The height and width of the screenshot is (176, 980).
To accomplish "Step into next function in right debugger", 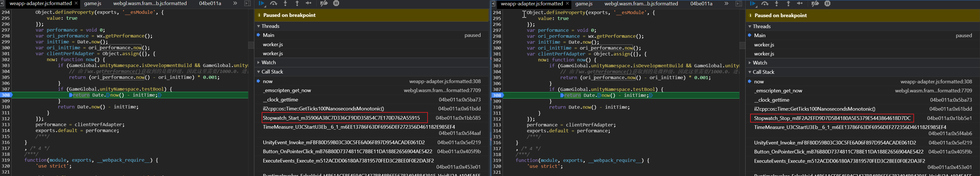I will click(776, 4).
